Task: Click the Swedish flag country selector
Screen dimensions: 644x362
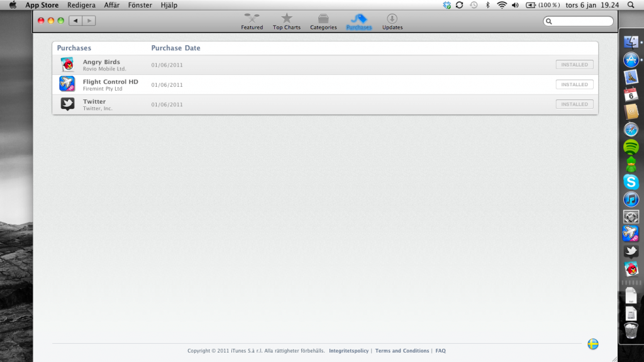Action: pyautogui.click(x=592, y=344)
